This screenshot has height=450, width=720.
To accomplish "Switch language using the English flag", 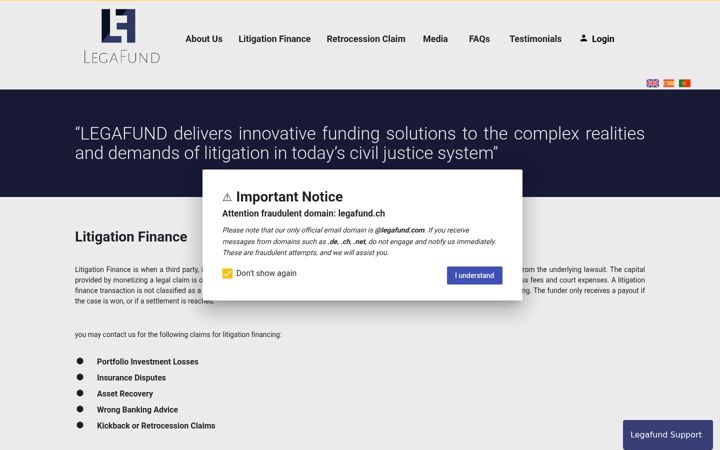I will click(x=652, y=83).
